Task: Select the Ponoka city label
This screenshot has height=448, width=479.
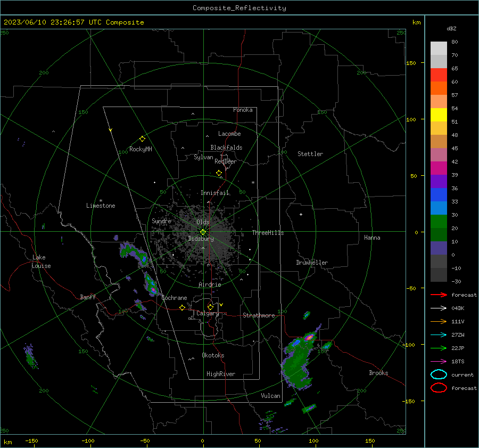Action: click(x=243, y=110)
